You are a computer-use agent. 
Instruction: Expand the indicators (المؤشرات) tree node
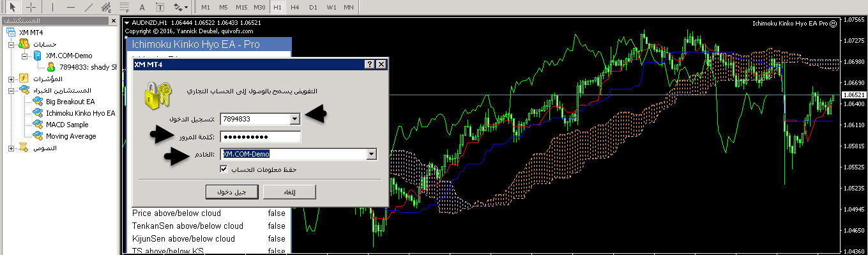11,79
